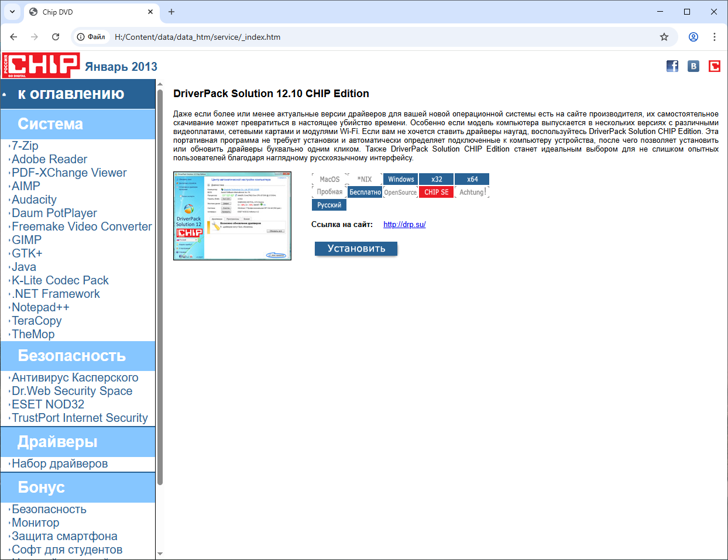Open Freemake Video Converter link
Image resolution: width=728 pixels, height=560 pixels.
click(x=82, y=226)
